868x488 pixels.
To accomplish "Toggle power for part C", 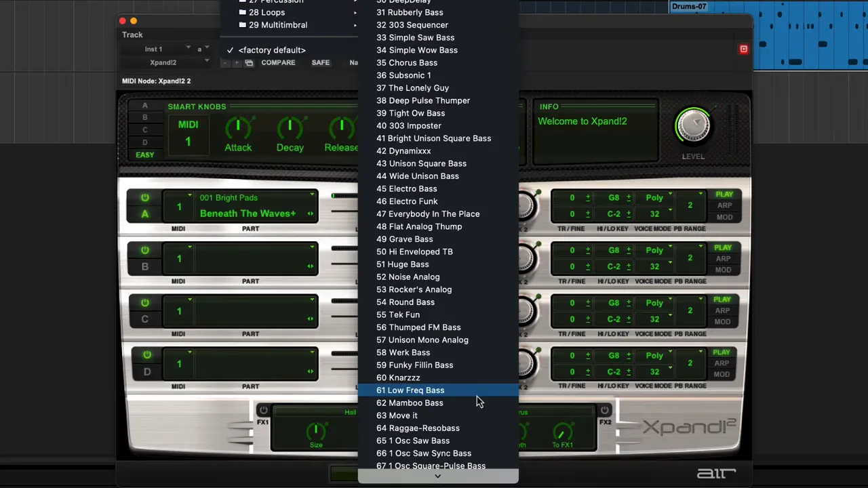I will coord(144,303).
